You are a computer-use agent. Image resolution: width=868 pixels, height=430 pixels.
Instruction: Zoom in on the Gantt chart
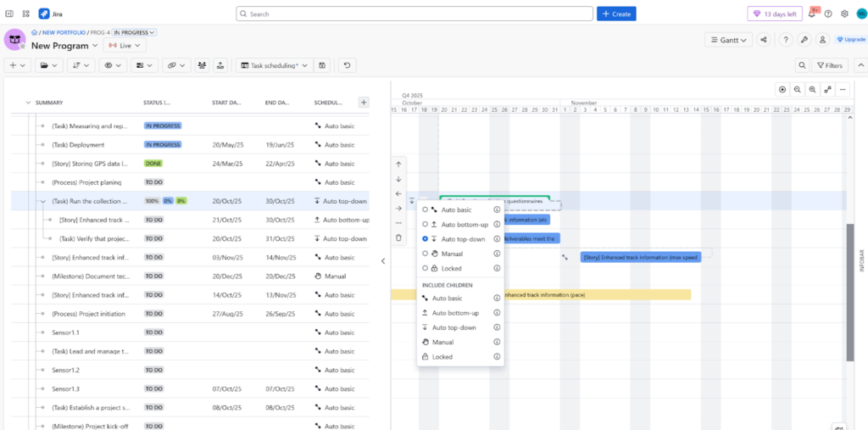click(x=812, y=89)
